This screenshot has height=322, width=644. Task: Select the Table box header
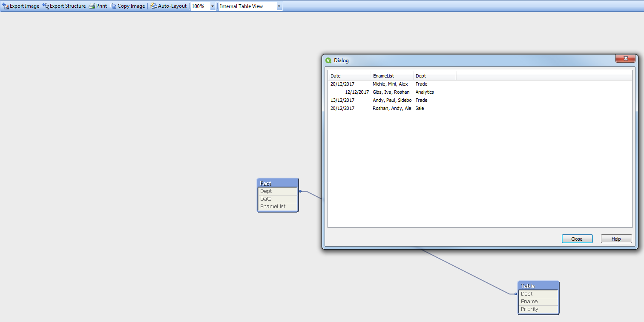[538, 286]
